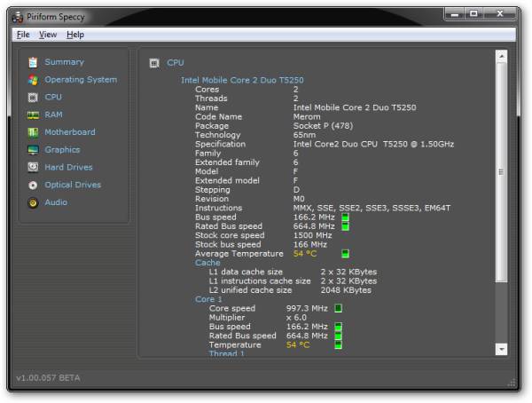Open the Motherboard section

[x=70, y=132]
